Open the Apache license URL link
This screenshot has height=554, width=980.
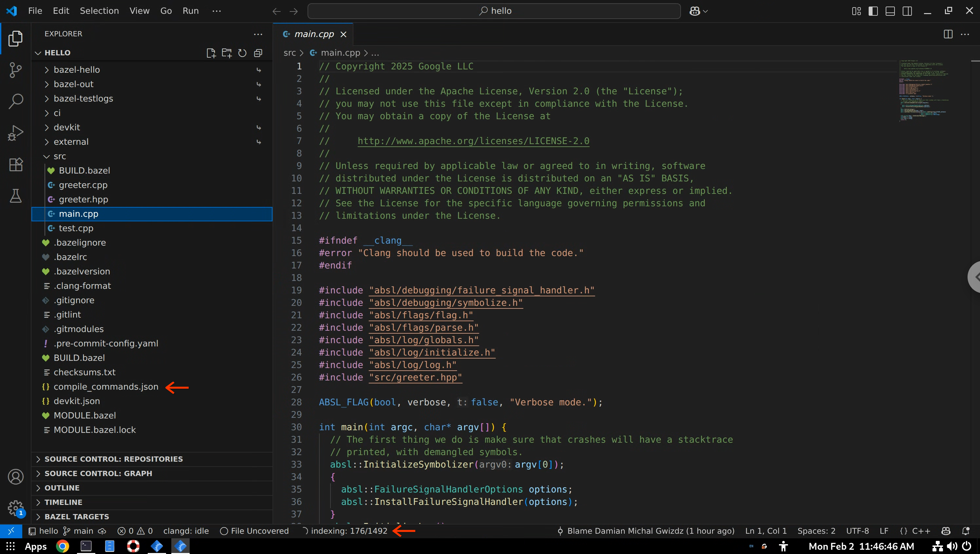(473, 141)
